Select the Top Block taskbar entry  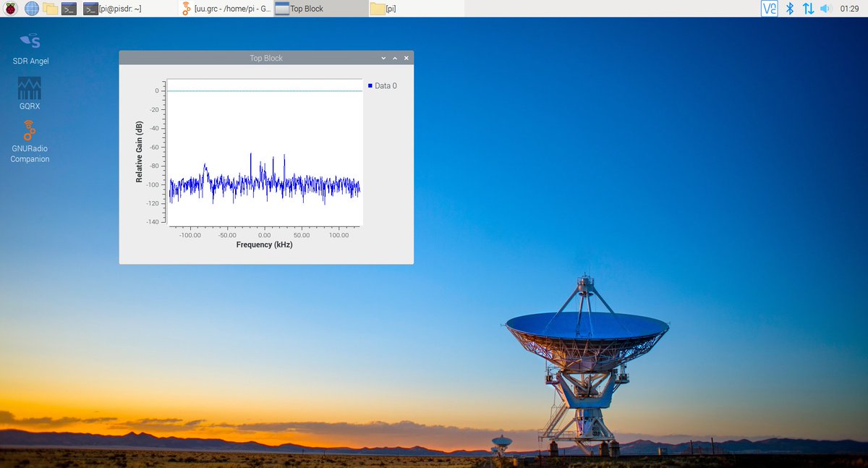(x=318, y=9)
